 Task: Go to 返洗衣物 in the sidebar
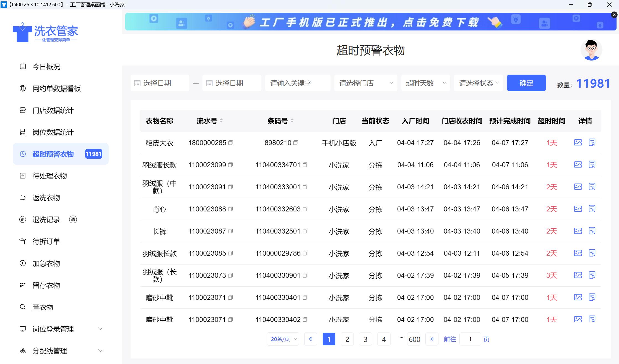click(46, 198)
